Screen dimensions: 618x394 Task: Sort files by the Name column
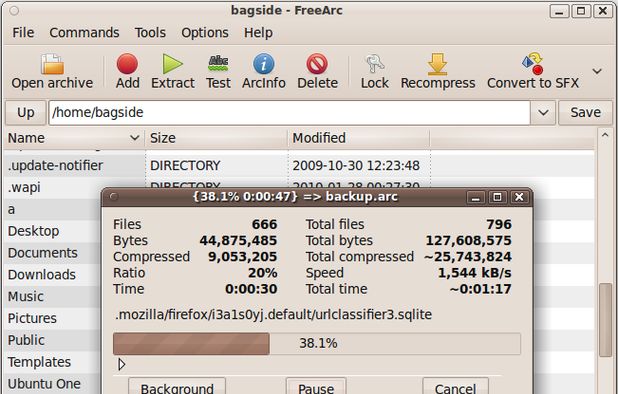(x=74, y=138)
